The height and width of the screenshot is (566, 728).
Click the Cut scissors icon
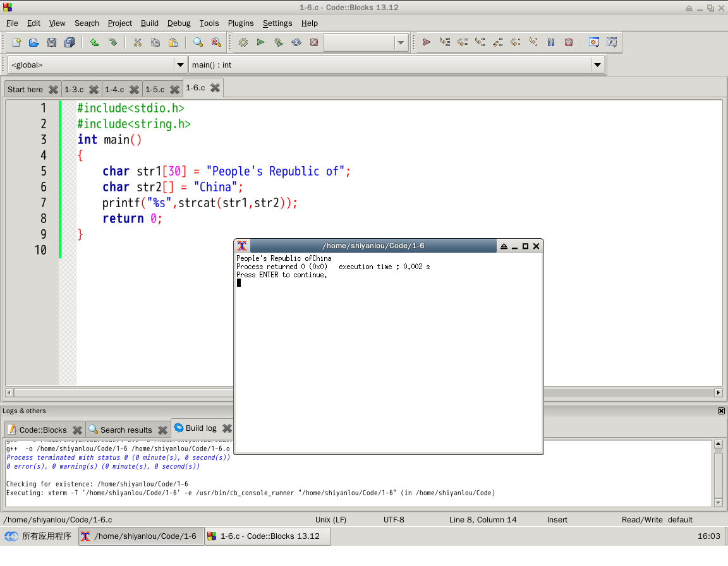click(x=137, y=43)
